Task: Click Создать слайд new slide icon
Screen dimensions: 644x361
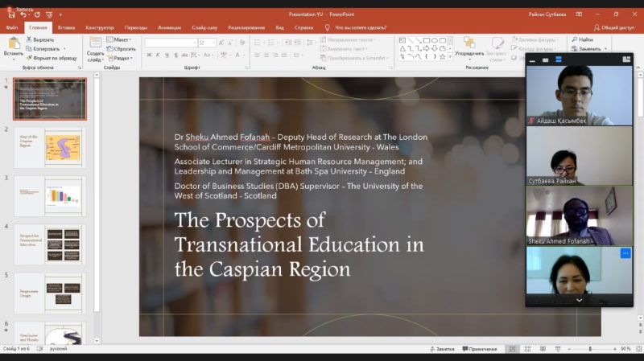Action: click(x=95, y=43)
